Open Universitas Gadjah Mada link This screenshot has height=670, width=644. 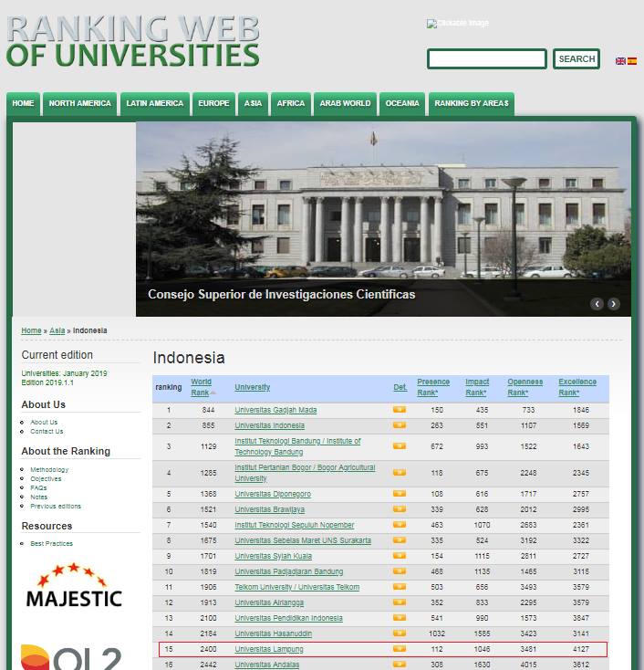(275, 410)
